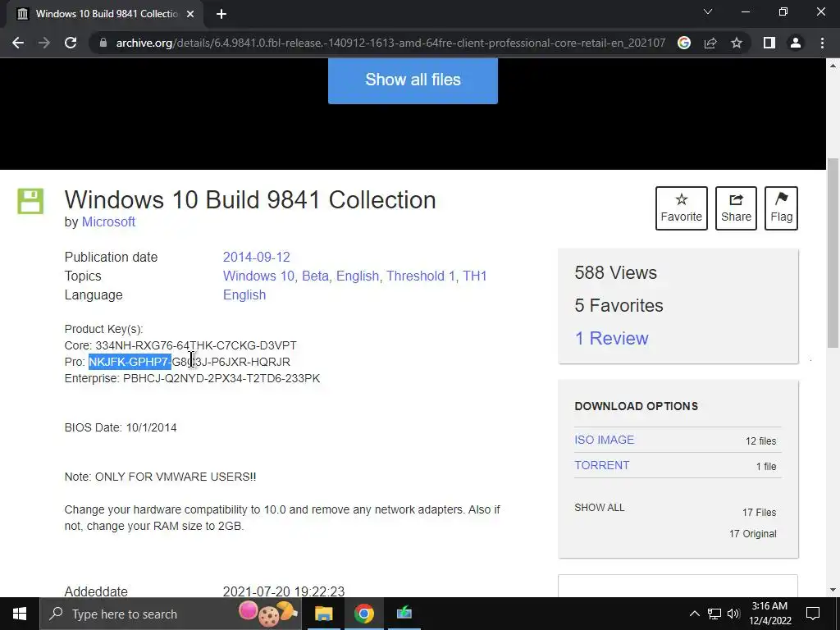Open the Microsoft creator link
Viewport: 840px width, 630px height.
coord(108,221)
